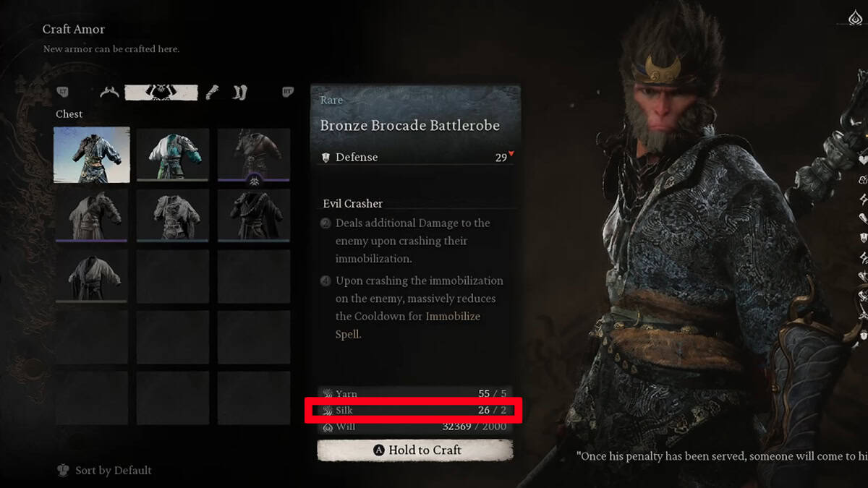Select the white and teal robe thumbnail
This screenshot has width=868, height=488.
tap(173, 155)
